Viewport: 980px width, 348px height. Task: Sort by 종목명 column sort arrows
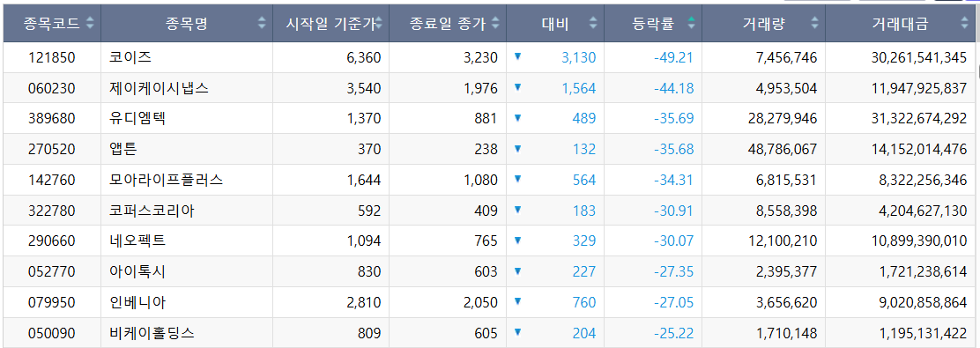[262, 24]
